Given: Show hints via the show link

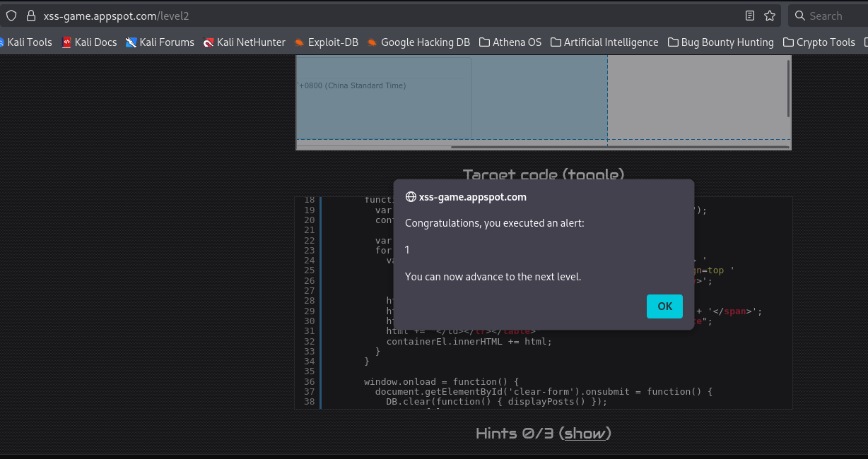Looking at the screenshot, I should [x=585, y=433].
